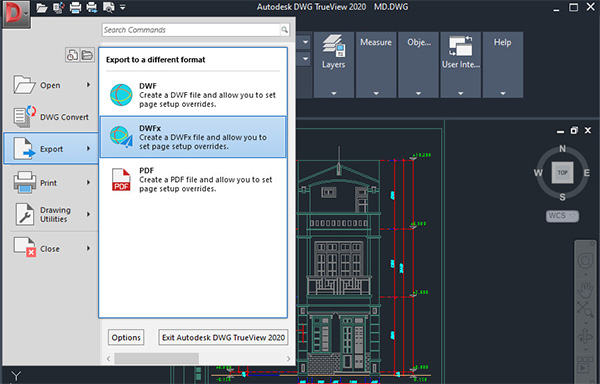Click the Plot Preview icon in title bar
Screen dimensions: 600x384
tap(109, 8)
